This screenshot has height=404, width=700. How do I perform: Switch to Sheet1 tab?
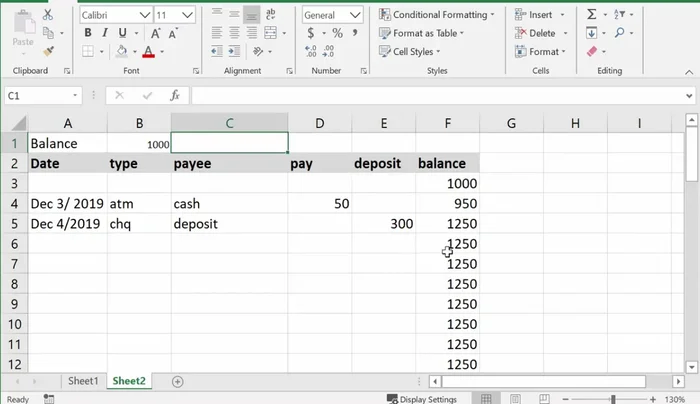pos(83,381)
